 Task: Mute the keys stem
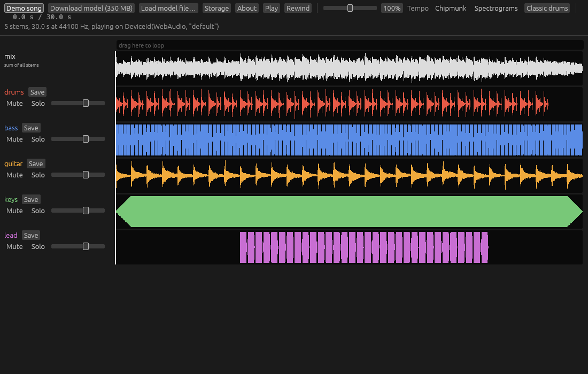pos(14,211)
